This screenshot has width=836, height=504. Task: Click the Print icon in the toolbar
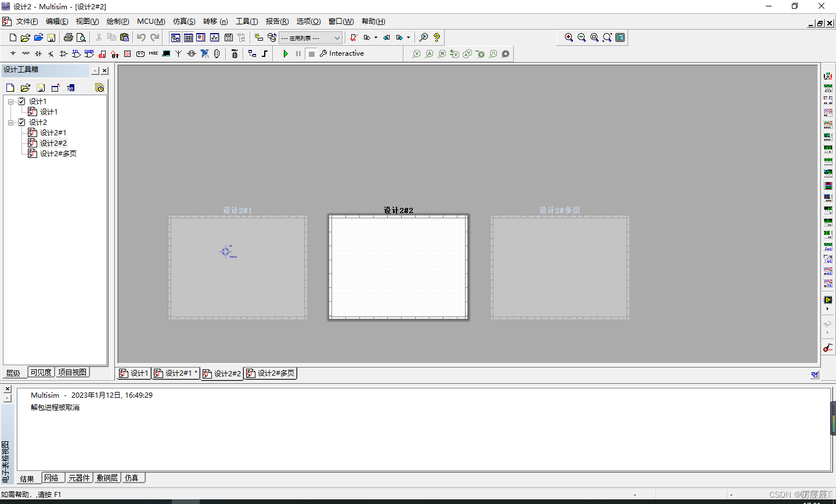(69, 37)
